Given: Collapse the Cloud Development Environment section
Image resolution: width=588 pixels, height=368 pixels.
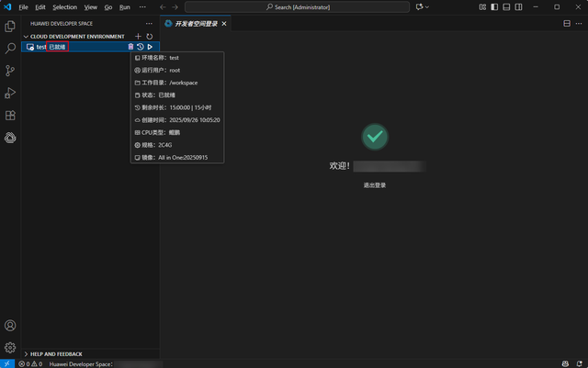Looking at the screenshot, I should 27,36.
